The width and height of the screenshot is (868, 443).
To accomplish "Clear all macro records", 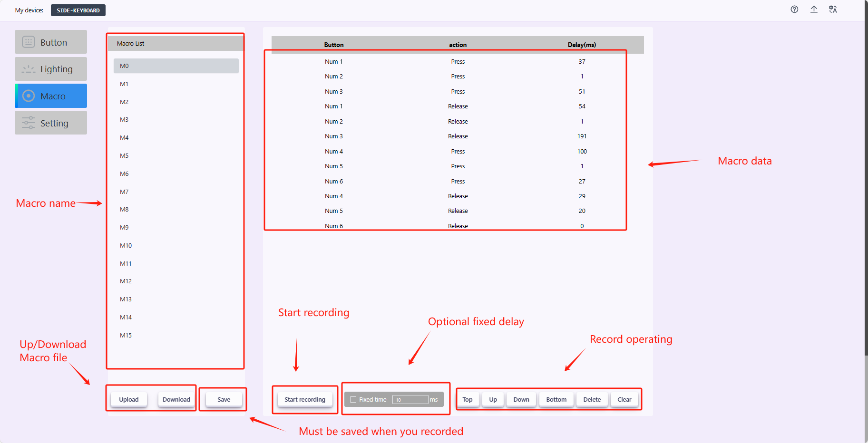I will (624, 400).
